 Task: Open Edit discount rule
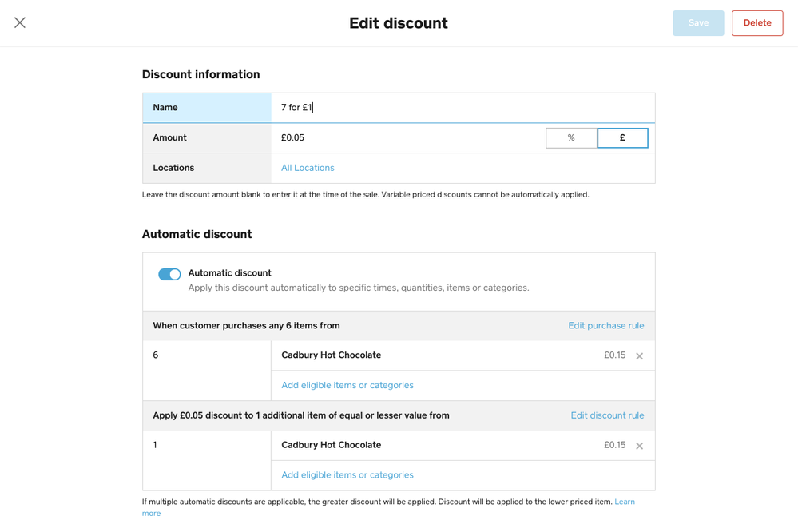(x=607, y=415)
